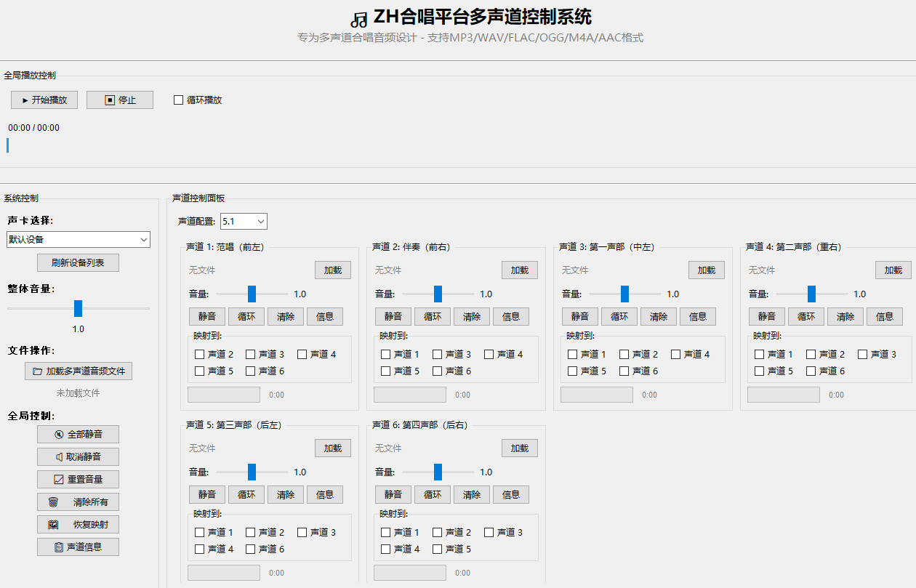Mute channel 4 第二声部 using 静音
Screen dimensions: 916x588
pyautogui.click(x=766, y=317)
